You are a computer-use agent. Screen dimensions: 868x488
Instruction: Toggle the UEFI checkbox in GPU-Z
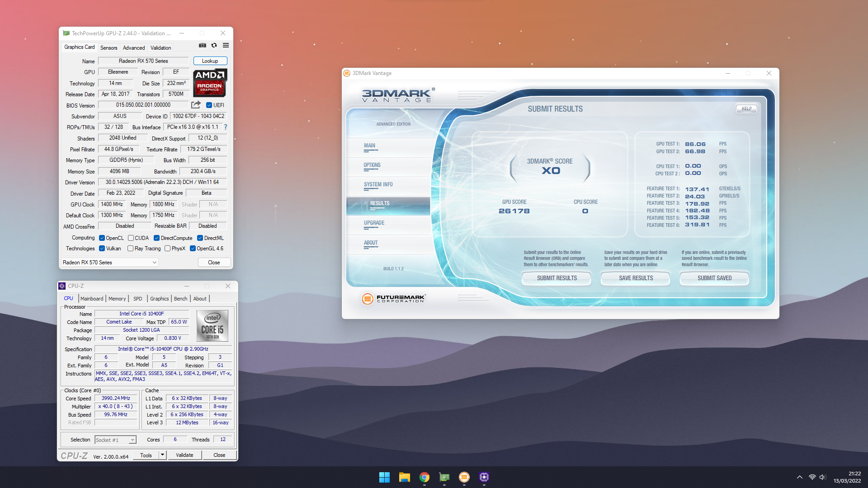209,105
